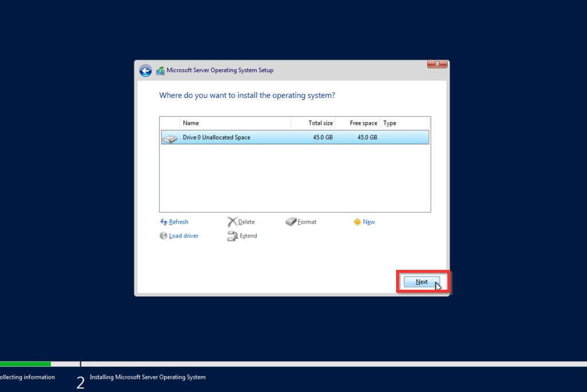Open the Load driver link

(184, 236)
